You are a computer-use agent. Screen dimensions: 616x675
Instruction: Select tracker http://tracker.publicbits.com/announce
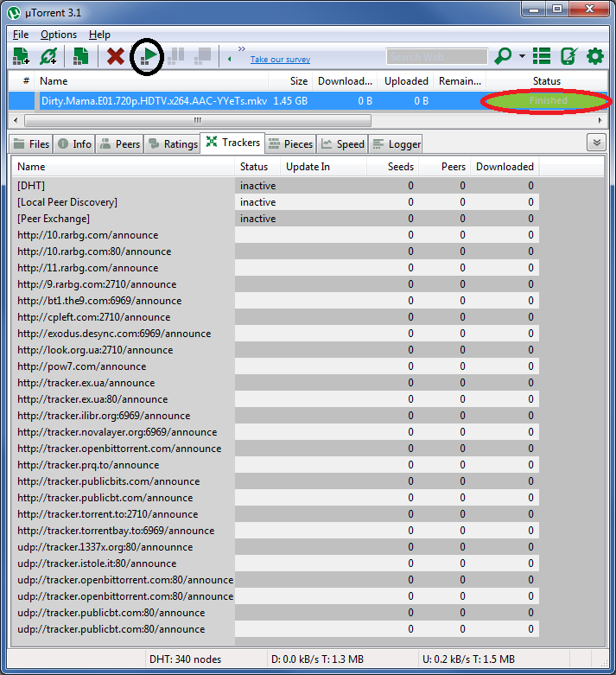(x=276, y=481)
